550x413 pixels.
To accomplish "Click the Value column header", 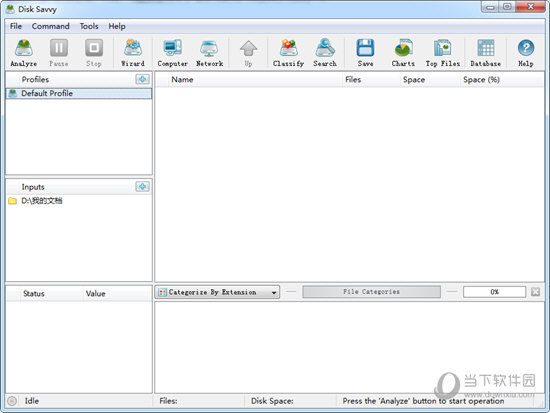I will tap(95, 293).
